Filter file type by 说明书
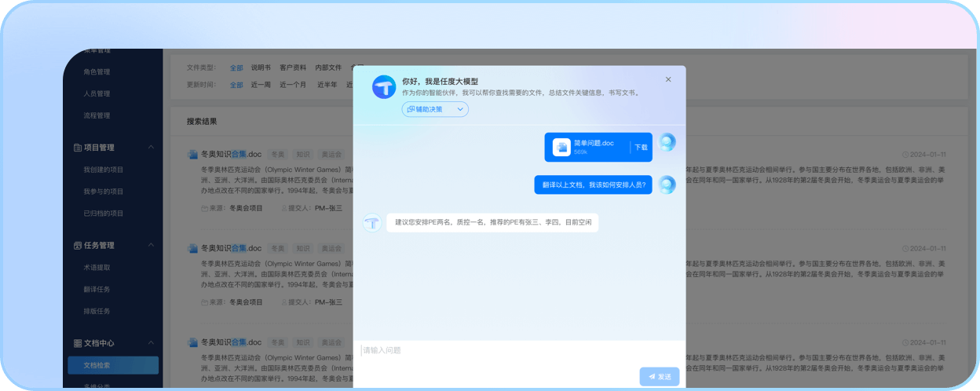This screenshot has width=980, height=391. pos(261,68)
